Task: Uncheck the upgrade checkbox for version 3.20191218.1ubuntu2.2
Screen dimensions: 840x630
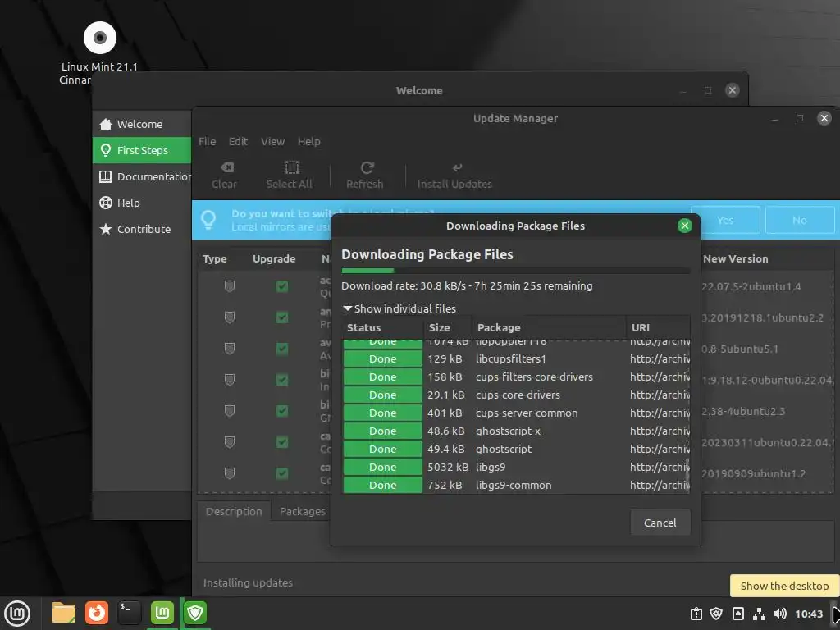Action: point(282,317)
